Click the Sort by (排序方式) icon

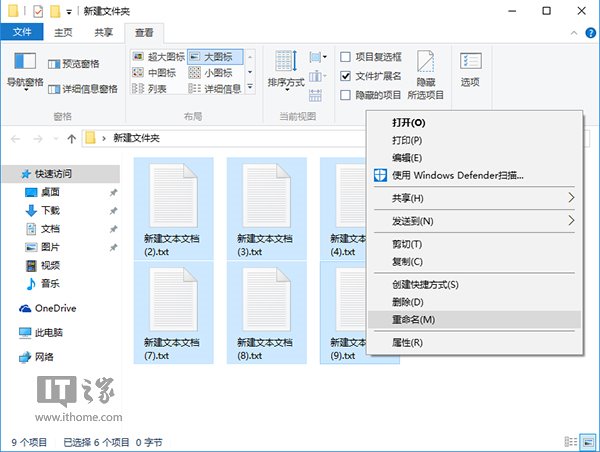point(285,70)
